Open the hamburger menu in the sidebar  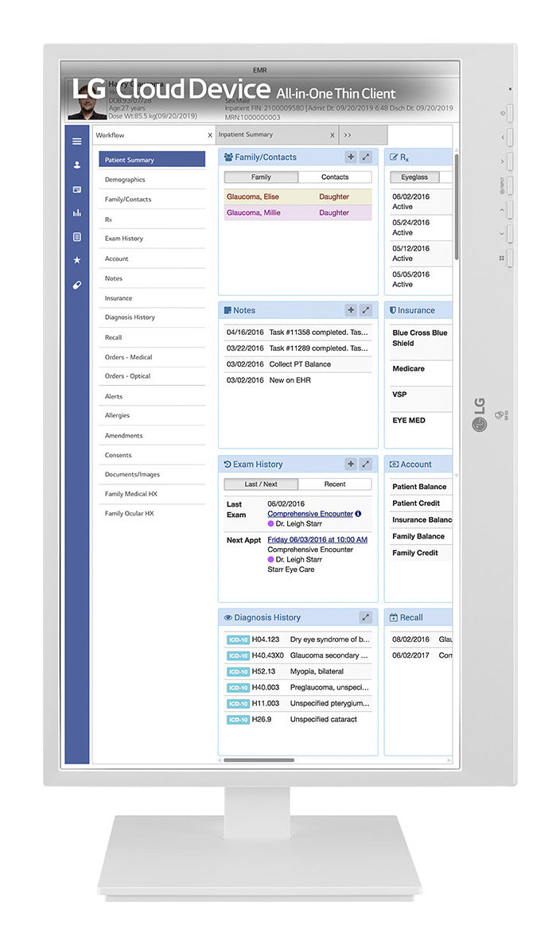77,142
